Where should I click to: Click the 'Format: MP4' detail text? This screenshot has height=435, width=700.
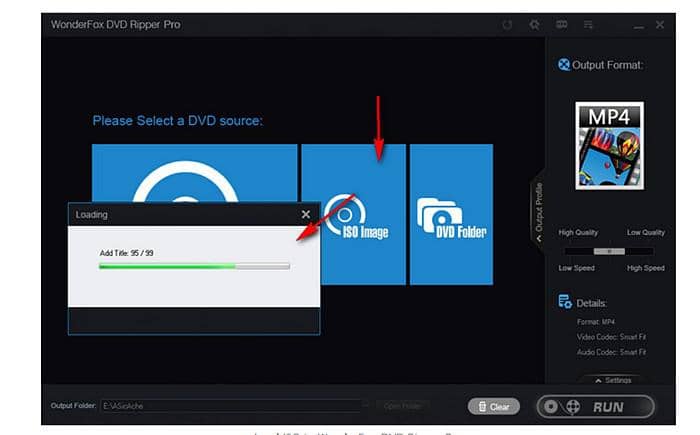pos(596,322)
